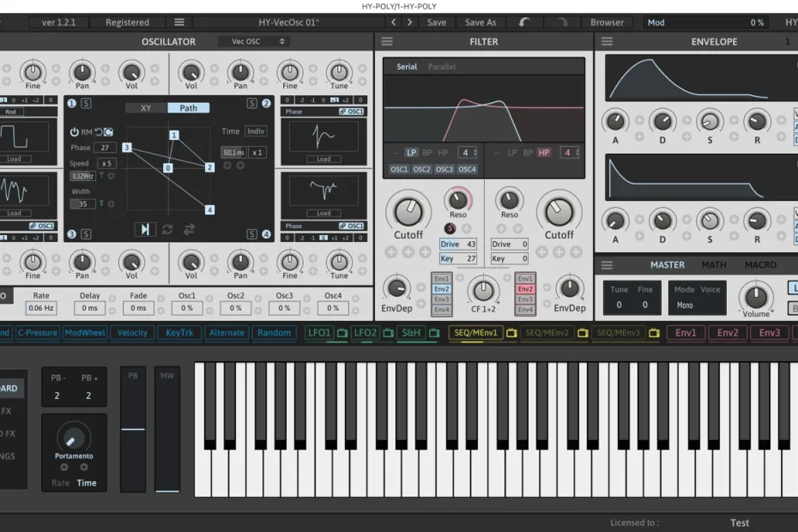798x532 pixels.
Task: Open the Envelope panel menu icon
Action: point(607,41)
